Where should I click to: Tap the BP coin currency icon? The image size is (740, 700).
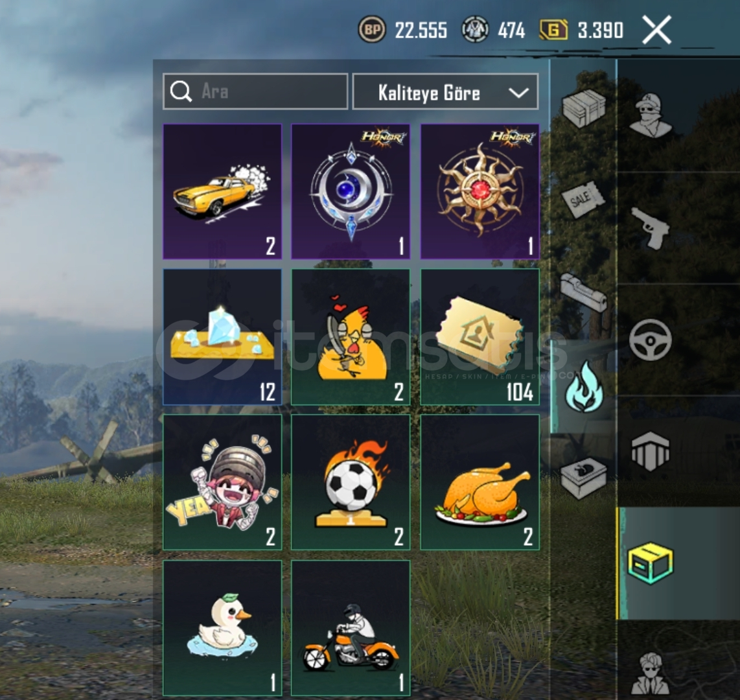pos(372,30)
